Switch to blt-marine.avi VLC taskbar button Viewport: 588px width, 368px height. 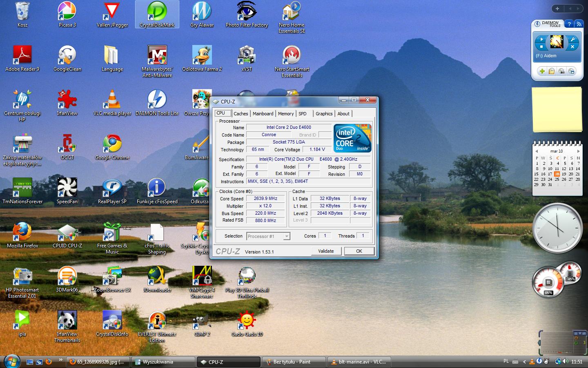point(359,362)
